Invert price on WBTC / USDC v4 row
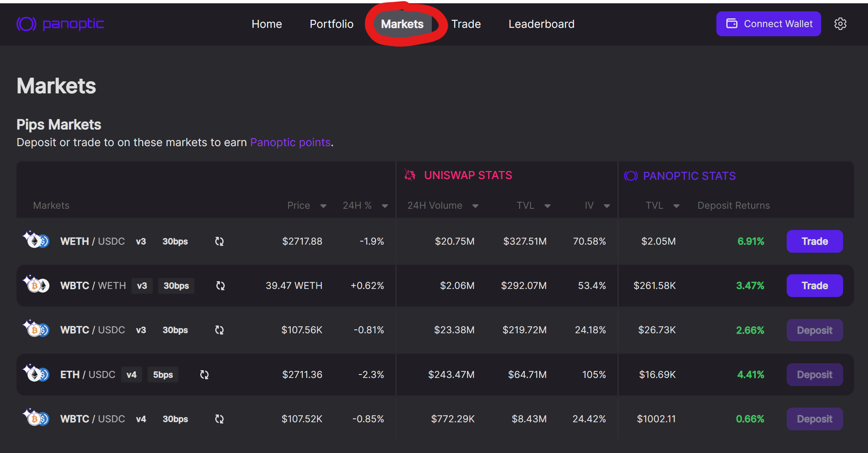Screen dimensions: 868x453 coord(219,419)
